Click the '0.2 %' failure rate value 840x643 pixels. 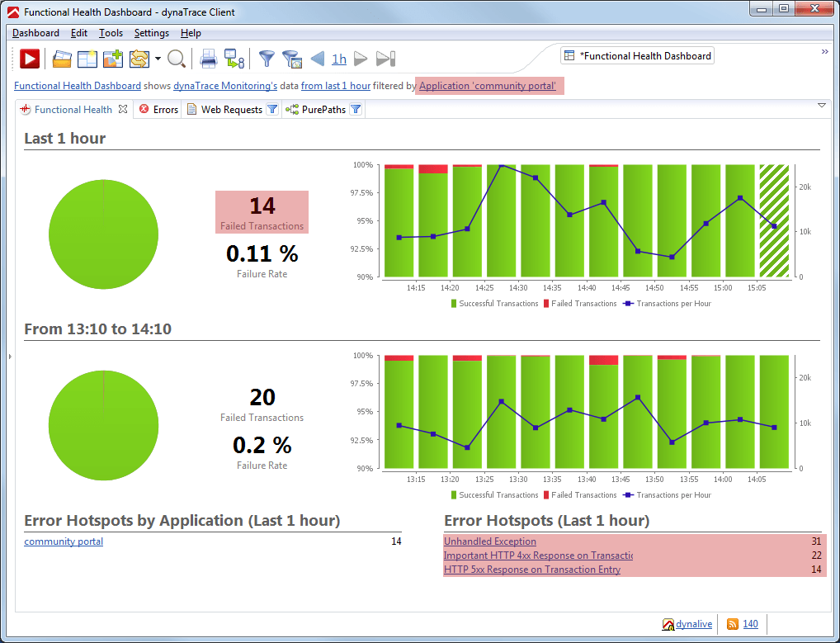click(262, 445)
